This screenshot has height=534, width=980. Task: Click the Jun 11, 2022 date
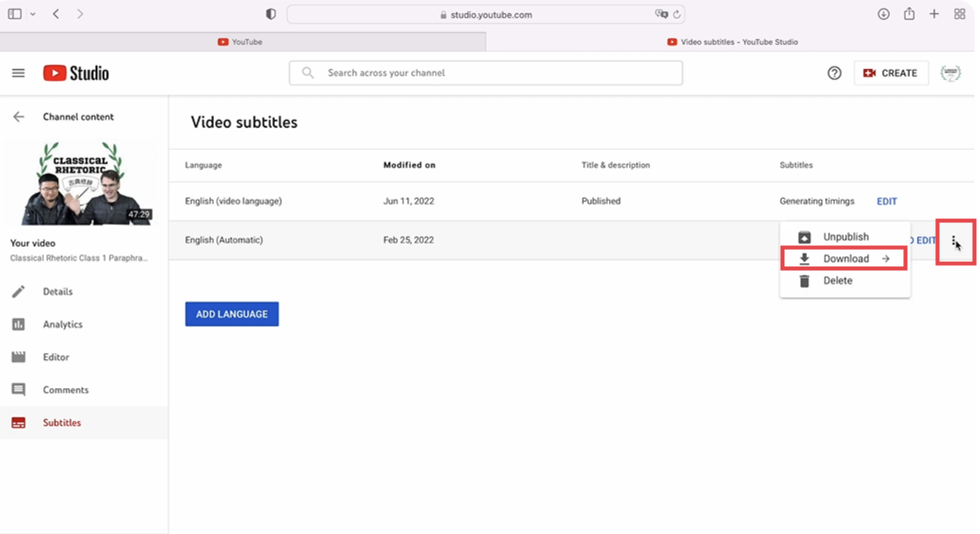[409, 201]
